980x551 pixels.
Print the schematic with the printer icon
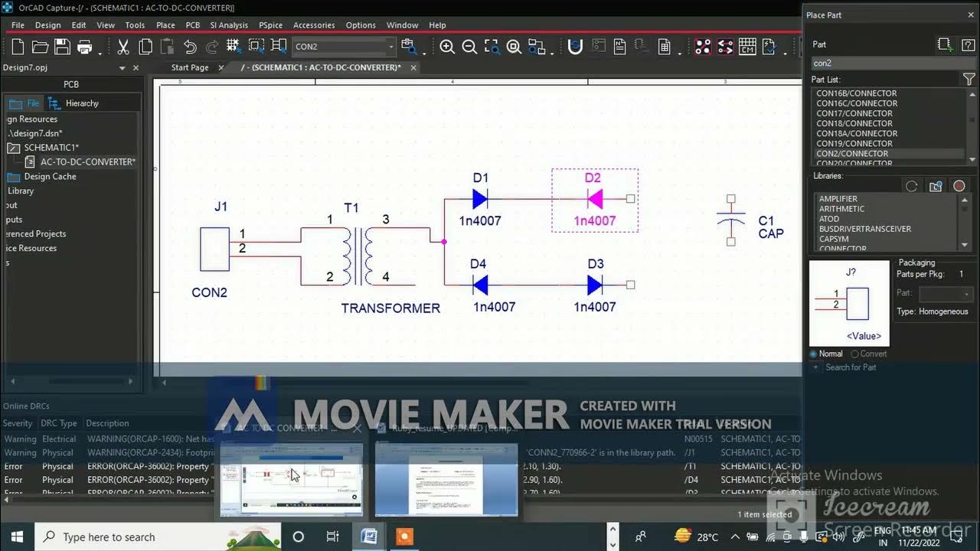click(85, 47)
